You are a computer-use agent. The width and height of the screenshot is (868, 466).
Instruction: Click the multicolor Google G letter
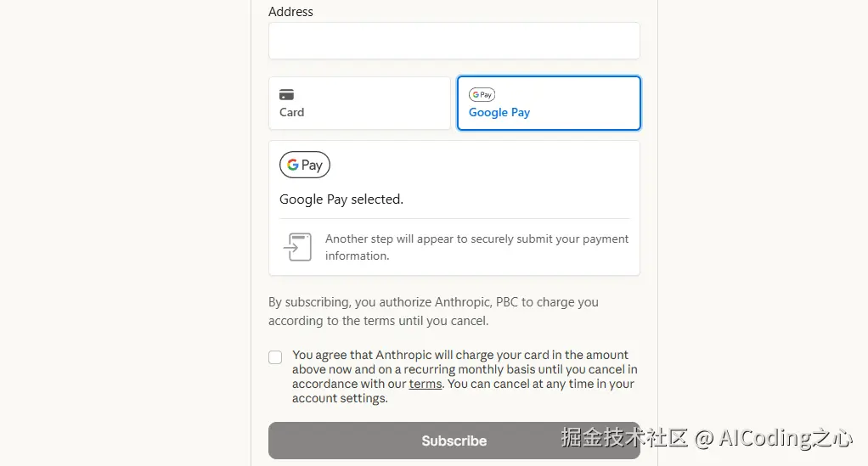pos(292,165)
